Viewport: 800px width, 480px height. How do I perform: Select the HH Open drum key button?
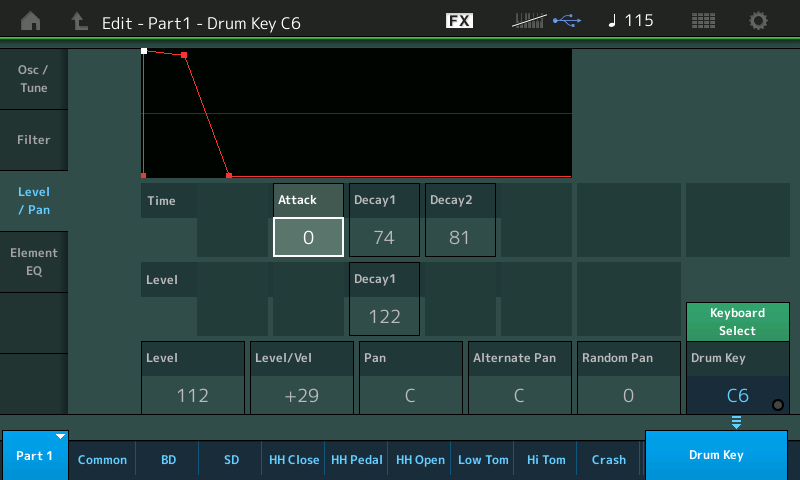tap(420, 460)
